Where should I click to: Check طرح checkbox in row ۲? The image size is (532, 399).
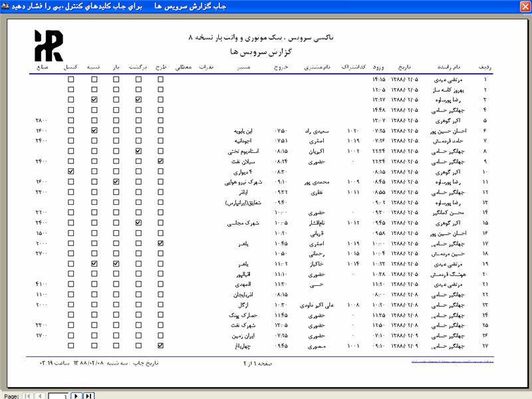pyautogui.click(x=160, y=90)
